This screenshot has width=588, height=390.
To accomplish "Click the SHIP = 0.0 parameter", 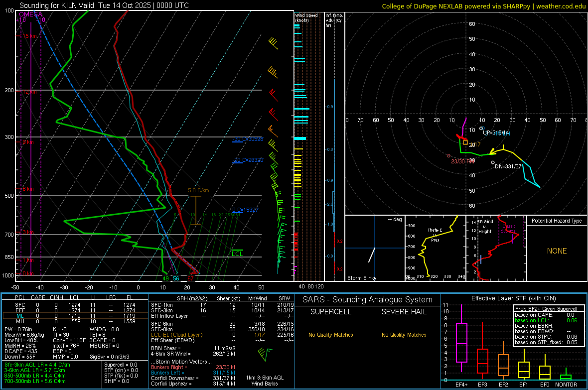I will pyautogui.click(x=117, y=381).
